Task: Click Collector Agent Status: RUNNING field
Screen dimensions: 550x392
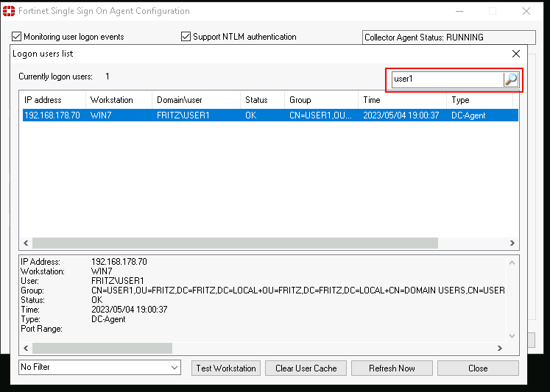Action: 449,37
